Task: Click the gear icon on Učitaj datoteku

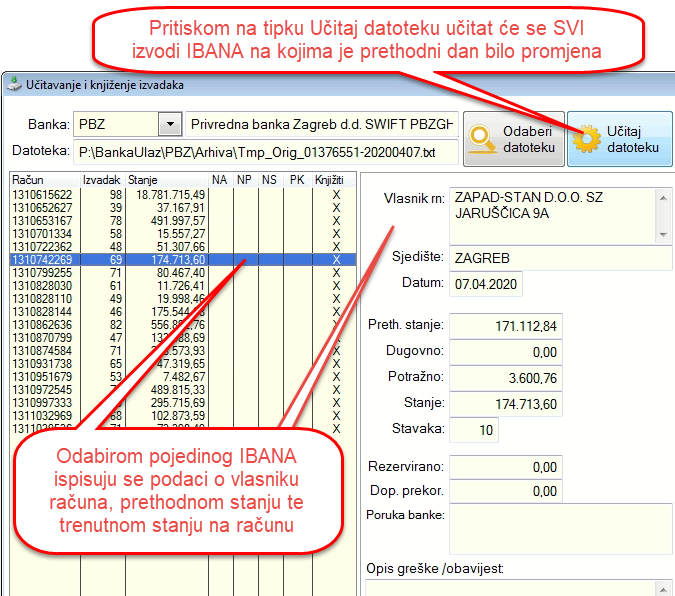Action: click(591, 140)
